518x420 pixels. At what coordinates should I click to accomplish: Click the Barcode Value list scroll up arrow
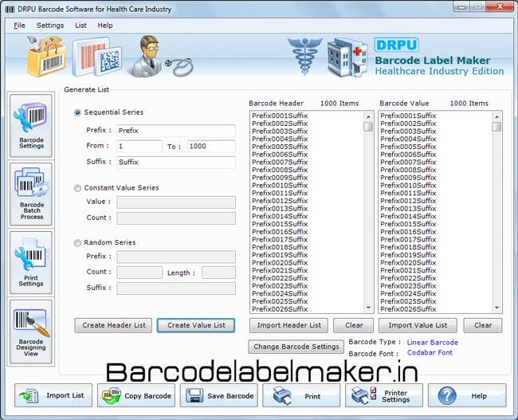tap(496, 116)
